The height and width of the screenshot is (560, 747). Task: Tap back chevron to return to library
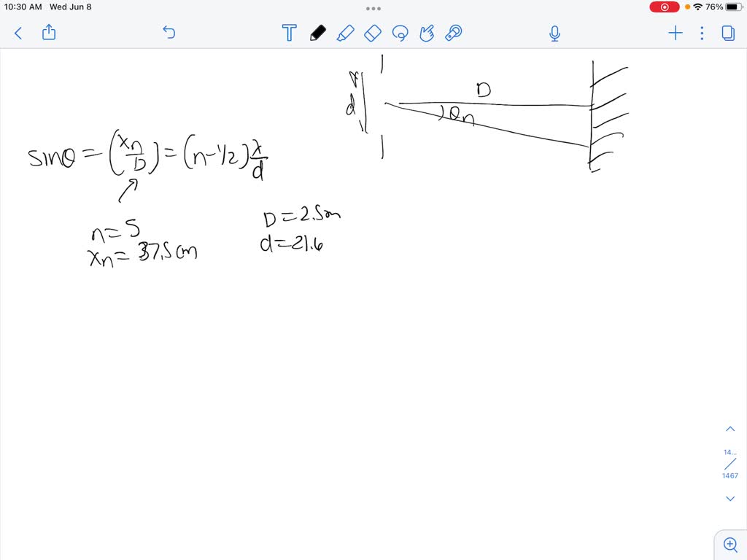click(x=18, y=33)
